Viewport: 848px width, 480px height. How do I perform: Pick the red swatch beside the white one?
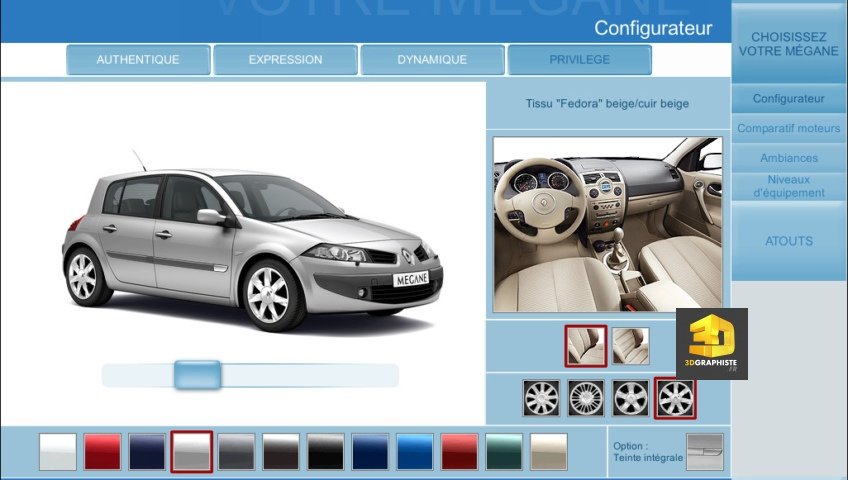(x=103, y=452)
